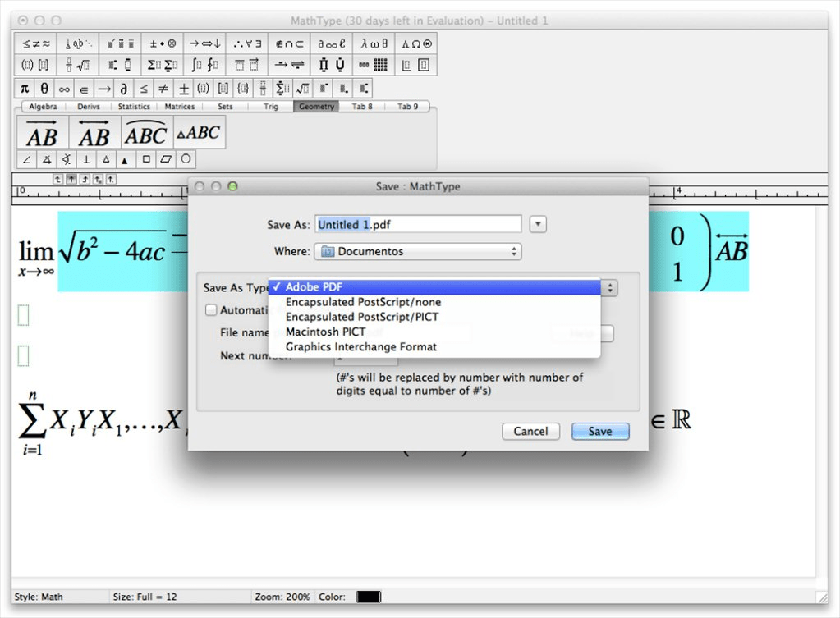The image size is (840, 618).
Task: Insert the not-equal sign
Action: point(163,88)
